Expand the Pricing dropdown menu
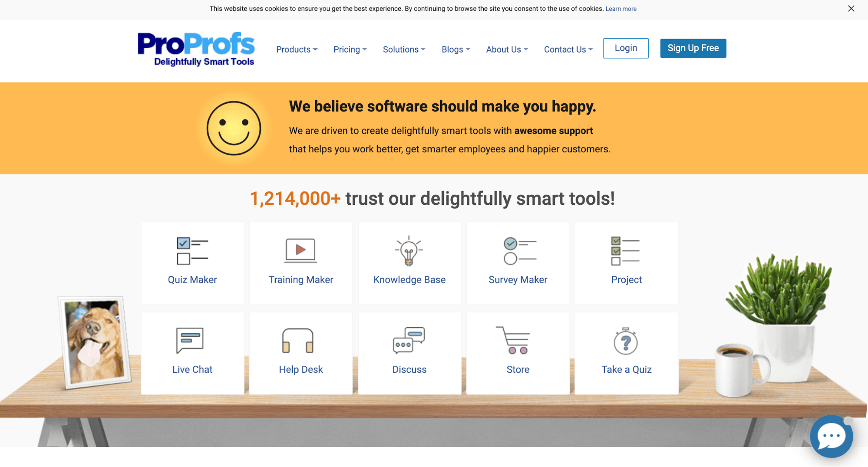The height and width of the screenshot is (467, 868). [x=350, y=49]
